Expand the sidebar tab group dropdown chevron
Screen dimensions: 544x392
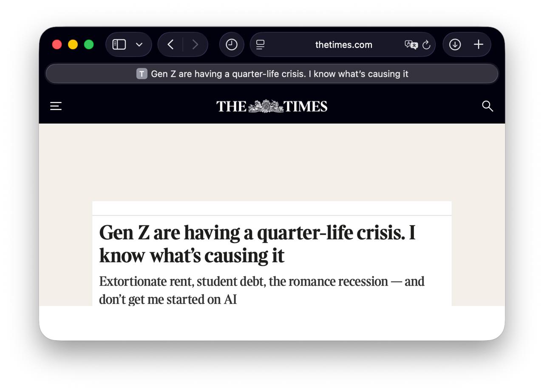[139, 45]
